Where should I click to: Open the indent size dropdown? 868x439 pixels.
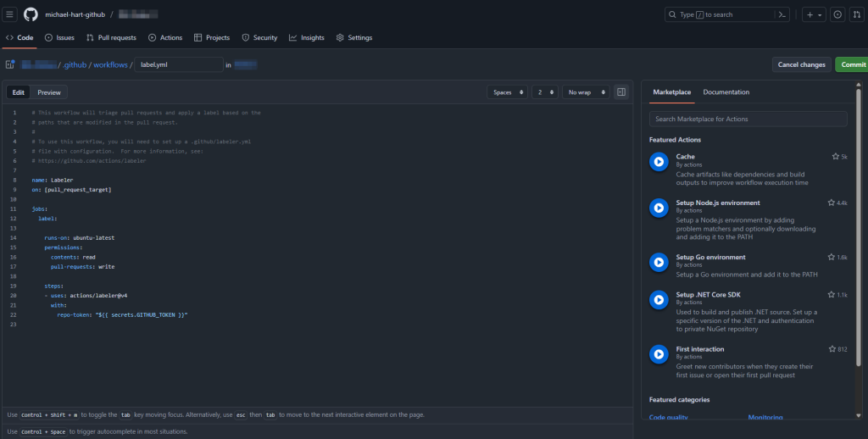[544, 92]
